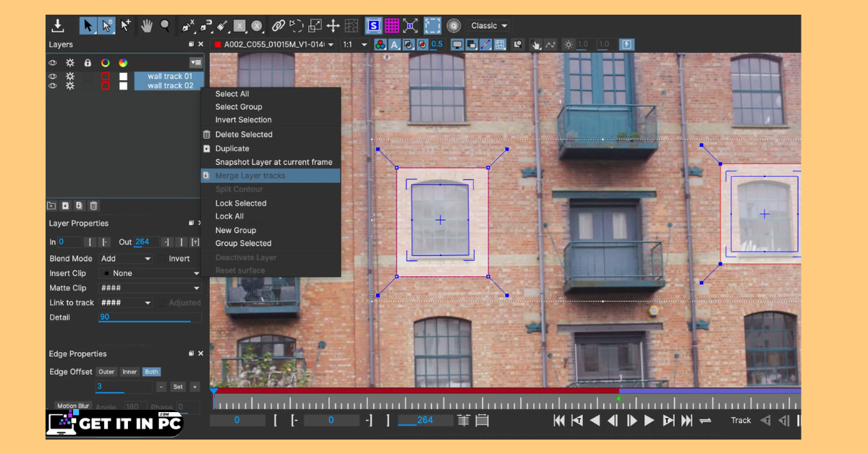Click the delete layer trash icon under layers

coord(93,205)
